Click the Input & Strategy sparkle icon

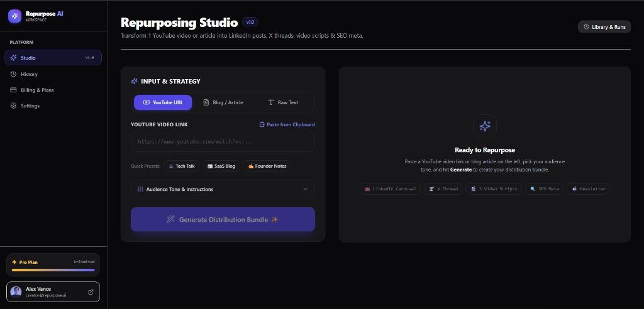pos(135,81)
